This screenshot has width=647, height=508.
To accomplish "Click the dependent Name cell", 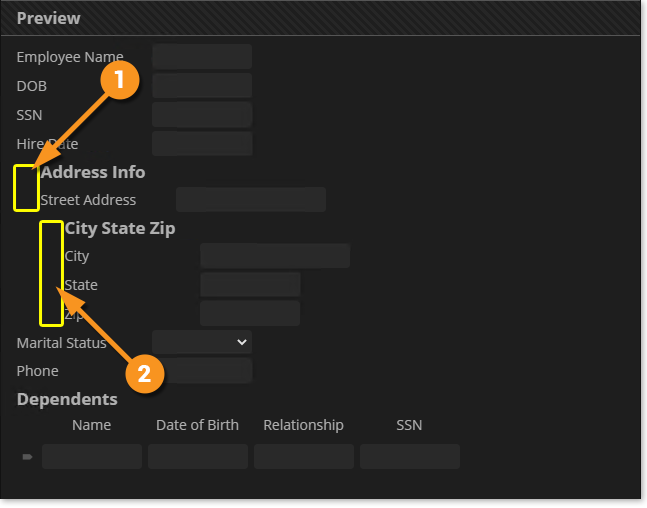I will [92, 457].
